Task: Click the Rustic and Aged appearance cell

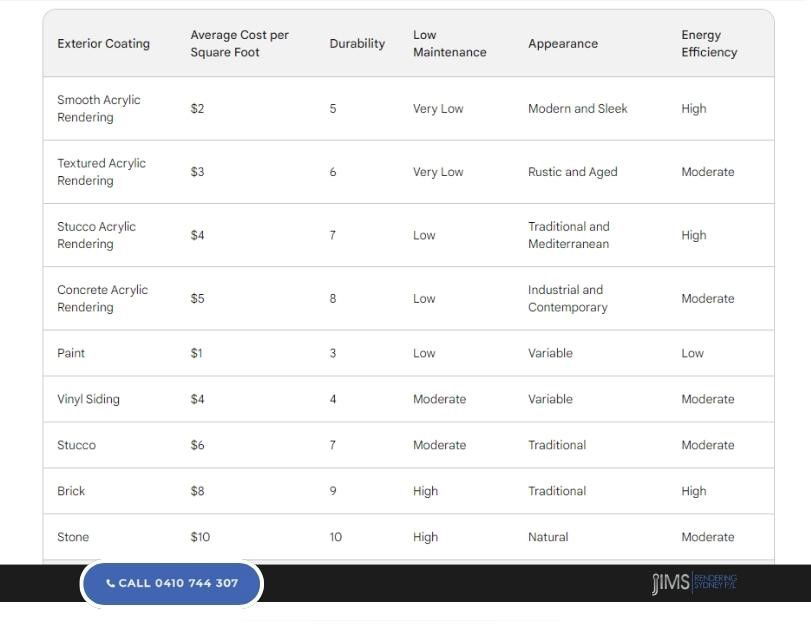Action: tap(573, 172)
